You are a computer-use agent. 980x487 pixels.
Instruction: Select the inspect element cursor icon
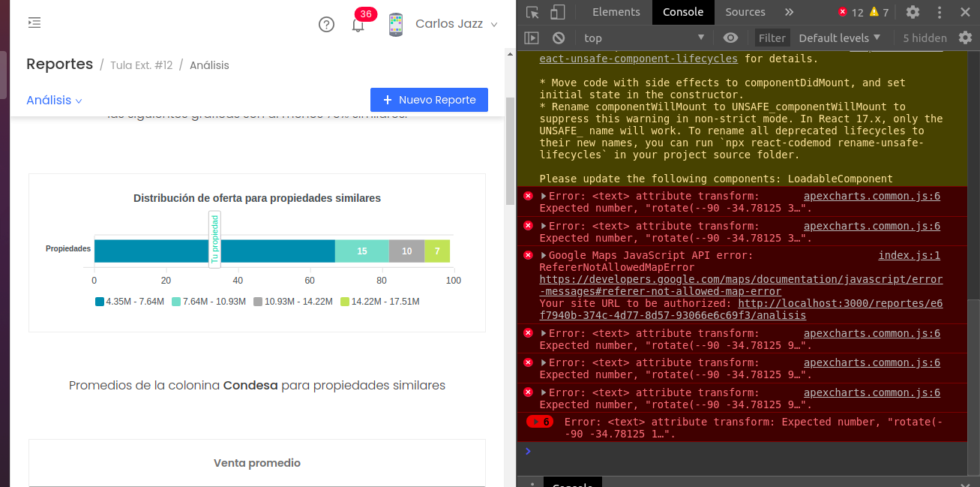click(x=534, y=12)
